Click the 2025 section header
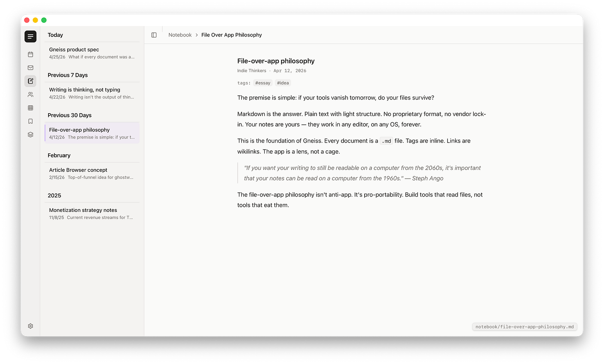Screen dimensions: 604x364 54,196
